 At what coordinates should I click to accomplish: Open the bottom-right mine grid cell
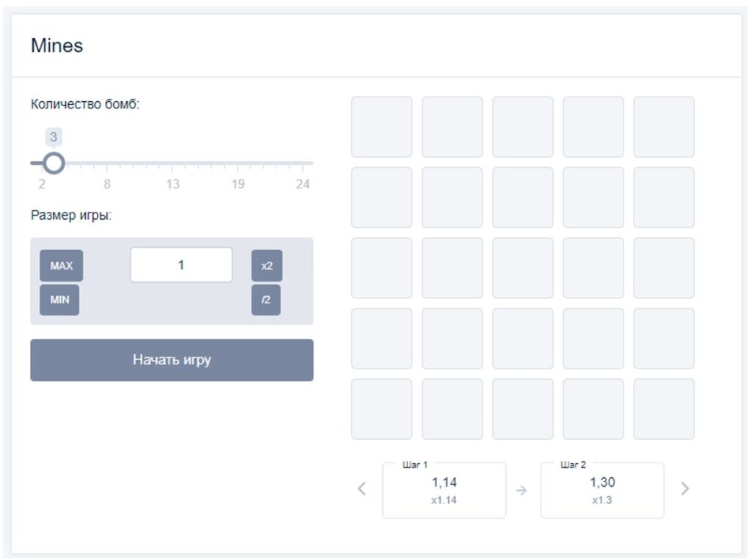664,409
